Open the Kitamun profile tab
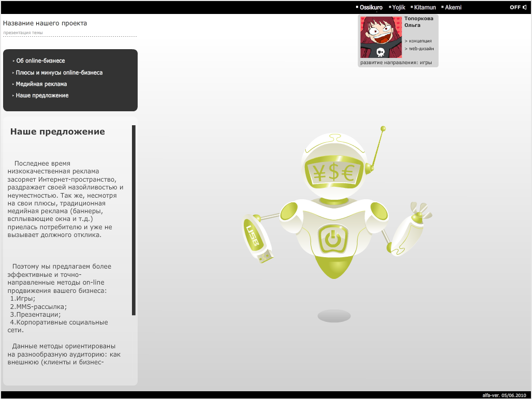532x399 pixels. click(x=424, y=7)
